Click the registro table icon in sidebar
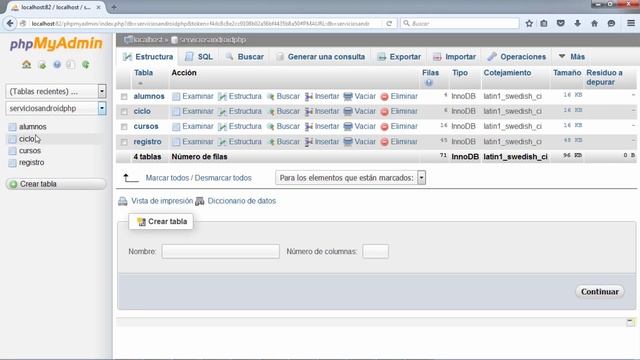Image resolution: width=640 pixels, height=360 pixels. coord(13,163)
